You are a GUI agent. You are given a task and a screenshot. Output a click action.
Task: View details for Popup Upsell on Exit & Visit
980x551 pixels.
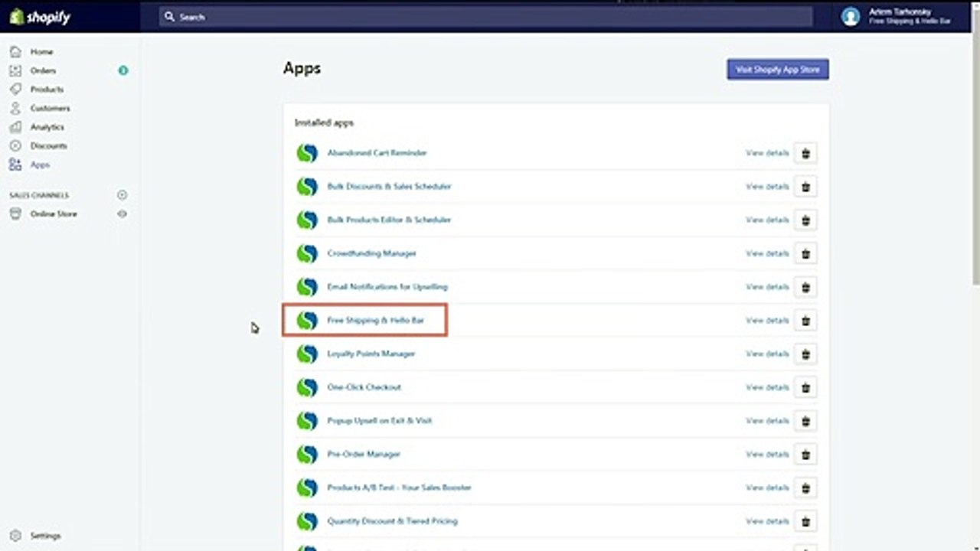(x=767, y=421)
